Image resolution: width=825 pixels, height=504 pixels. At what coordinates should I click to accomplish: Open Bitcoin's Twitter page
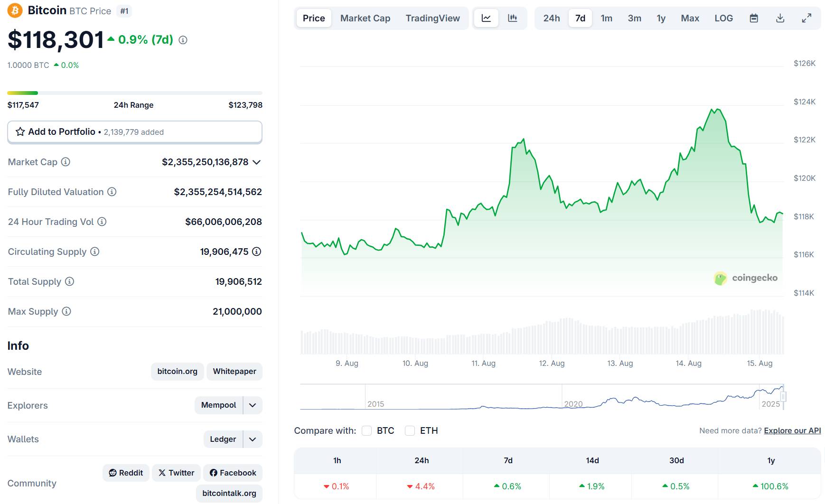(176, 473)
